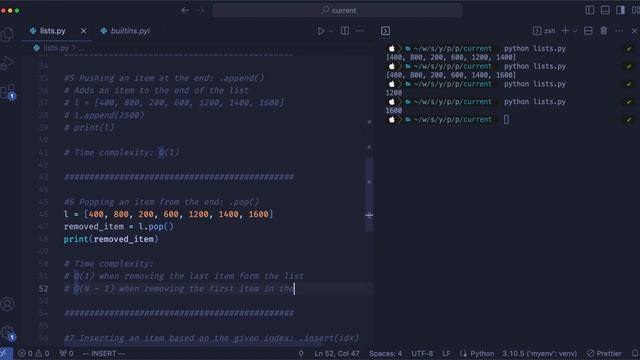Open the new terminal launch profile dropdown
The height and width of the screenshot is (360, 640).
click(575, 31)
